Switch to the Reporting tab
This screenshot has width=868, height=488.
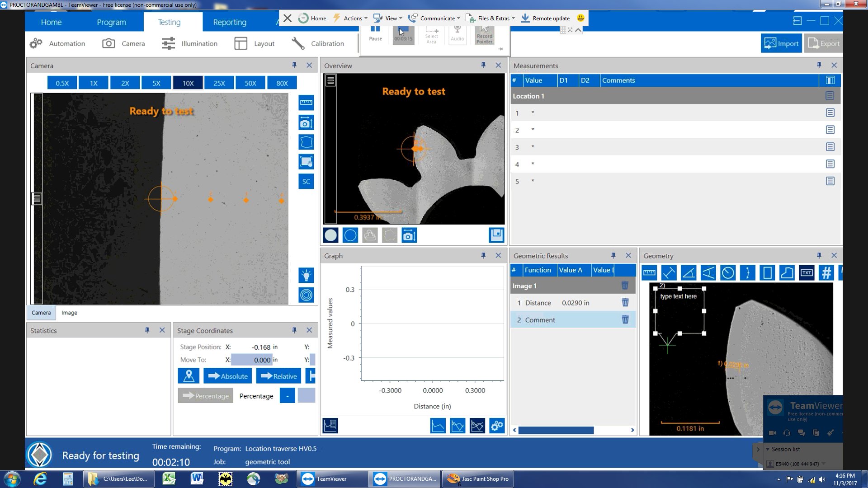(230, 22)
